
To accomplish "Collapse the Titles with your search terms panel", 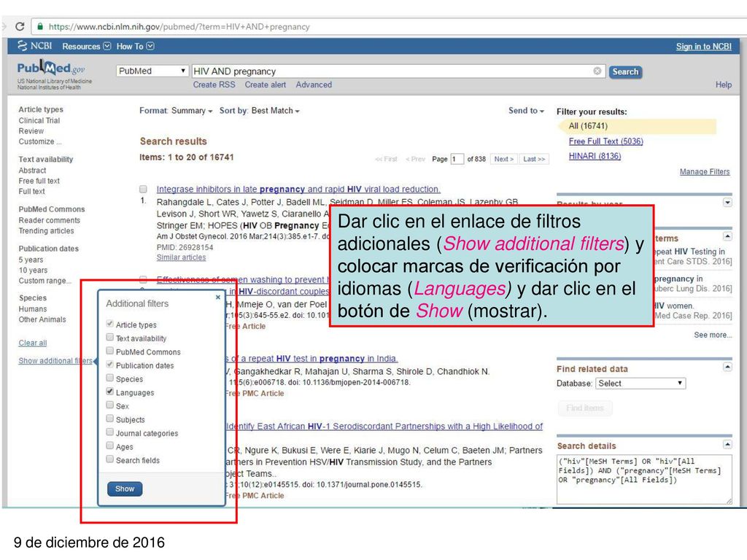I will (727, 236).
